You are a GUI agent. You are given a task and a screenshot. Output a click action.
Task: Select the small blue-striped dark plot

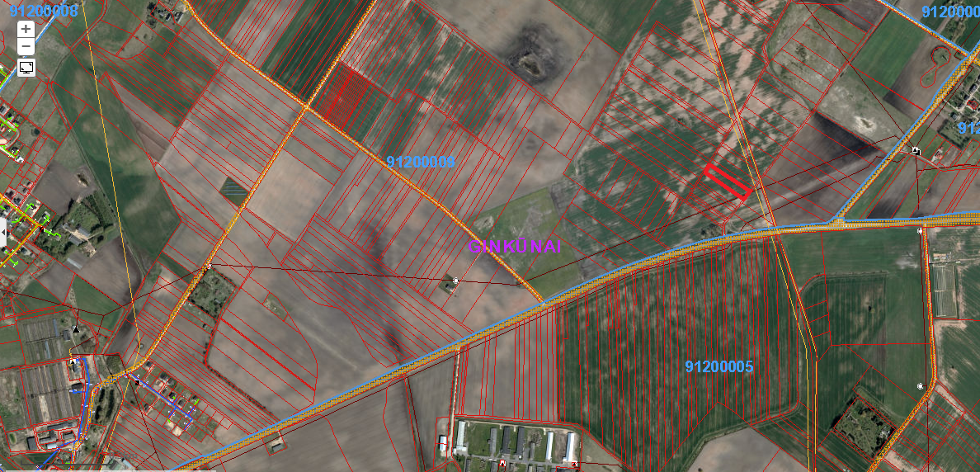pyautogui.click(x=235, y=191)
